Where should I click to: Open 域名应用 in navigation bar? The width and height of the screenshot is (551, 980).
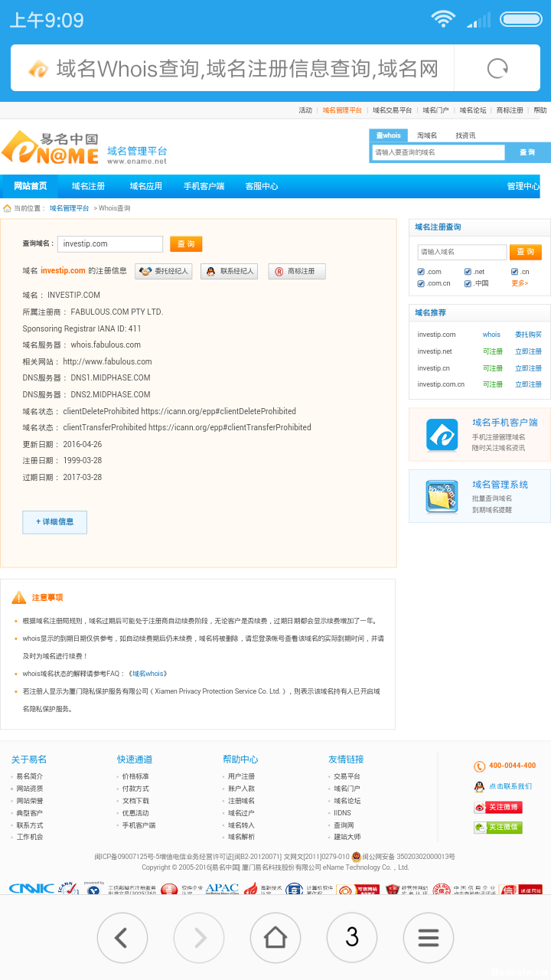coord(145,186)
